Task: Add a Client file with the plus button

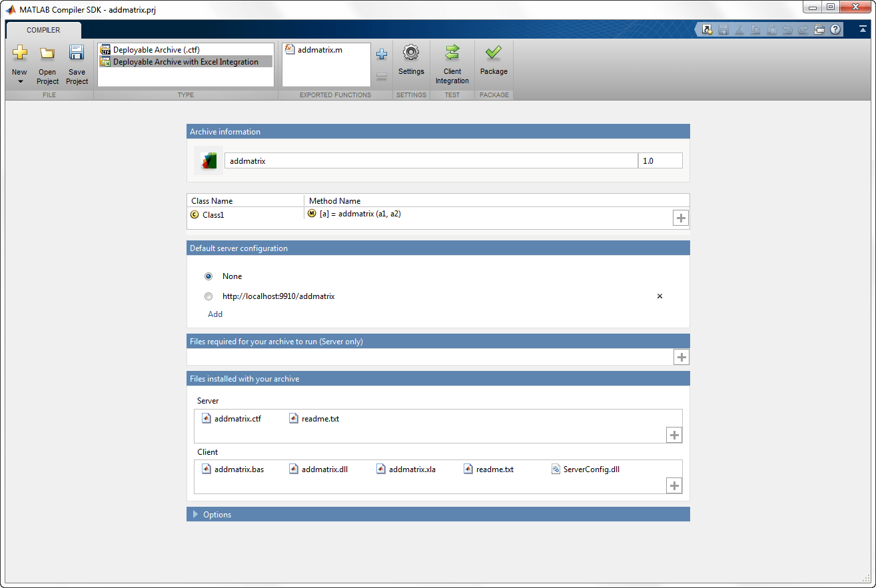Action: click(x=674, y=485)
